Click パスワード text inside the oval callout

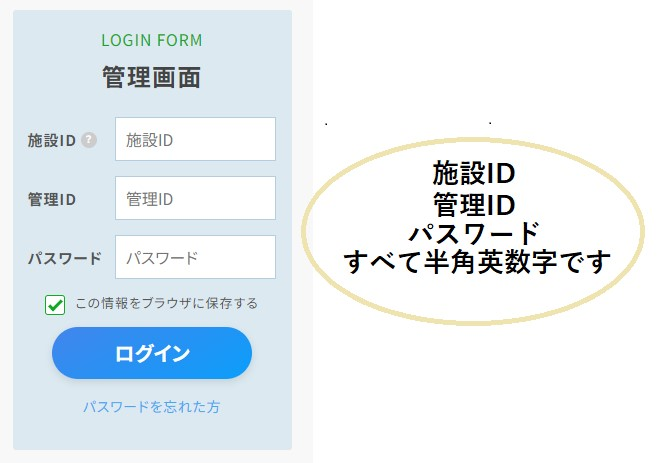pos(473,234)
